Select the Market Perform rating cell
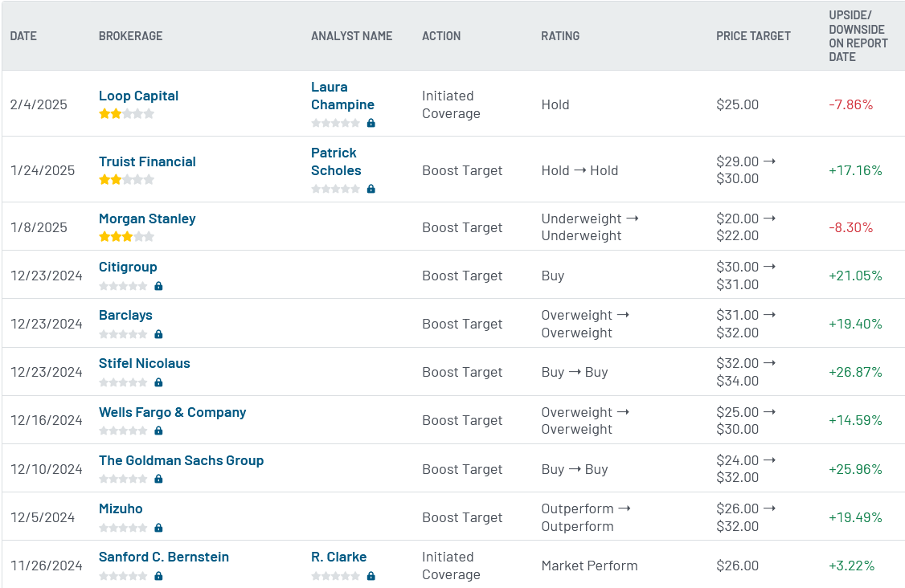905x588 pixels. pyautogui.click(x=589, y=566)
